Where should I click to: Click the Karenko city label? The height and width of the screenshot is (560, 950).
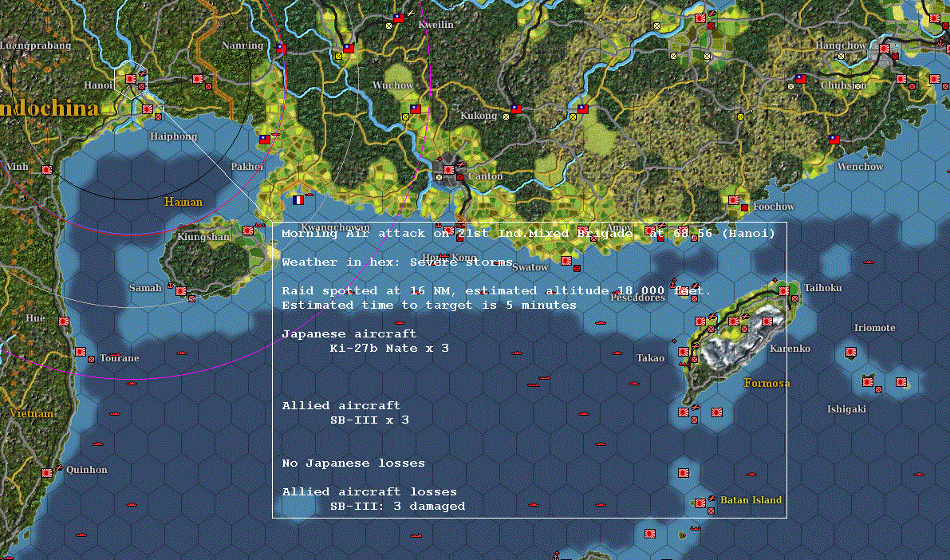[790, 349]
